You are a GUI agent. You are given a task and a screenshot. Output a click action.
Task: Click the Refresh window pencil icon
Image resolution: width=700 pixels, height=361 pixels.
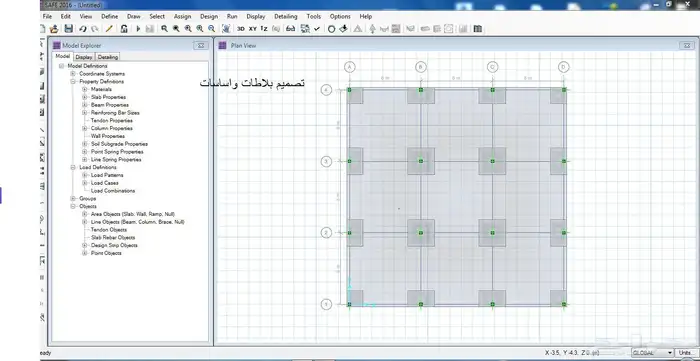[109, 29]
